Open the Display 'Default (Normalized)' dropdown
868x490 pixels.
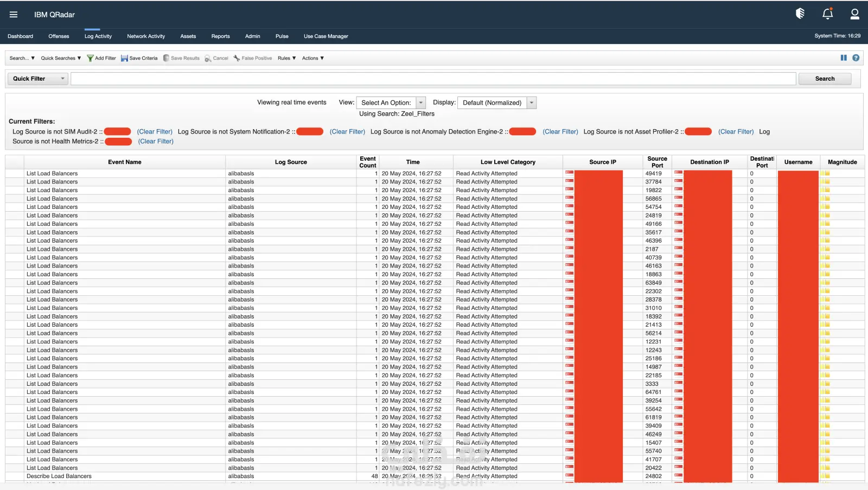[x=496, y=103]
